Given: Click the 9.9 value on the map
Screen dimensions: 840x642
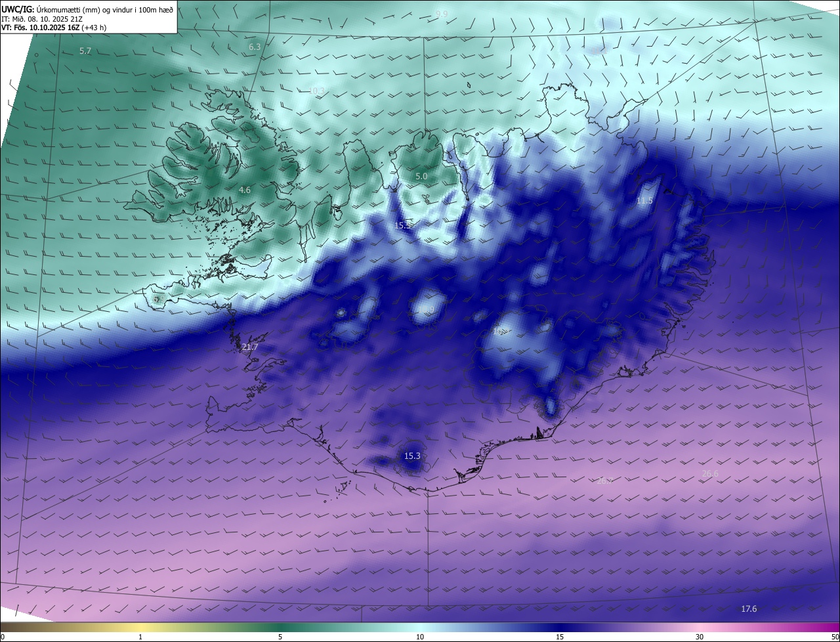Looking at the screenshot, I should [x=442, y=14].
